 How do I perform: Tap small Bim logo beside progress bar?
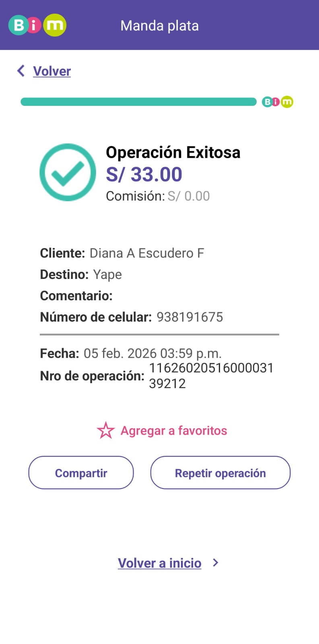[278, 102]
